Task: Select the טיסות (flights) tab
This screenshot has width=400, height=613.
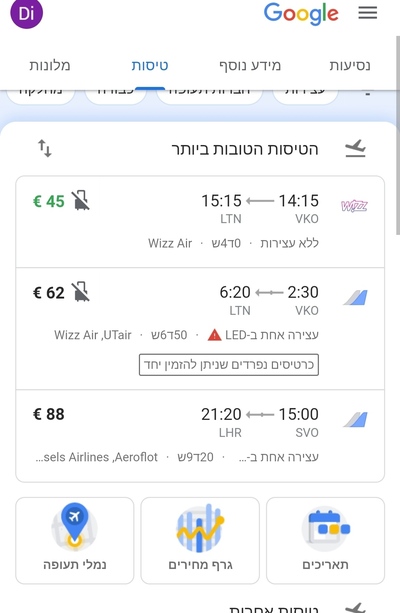Action: [150, 65]
